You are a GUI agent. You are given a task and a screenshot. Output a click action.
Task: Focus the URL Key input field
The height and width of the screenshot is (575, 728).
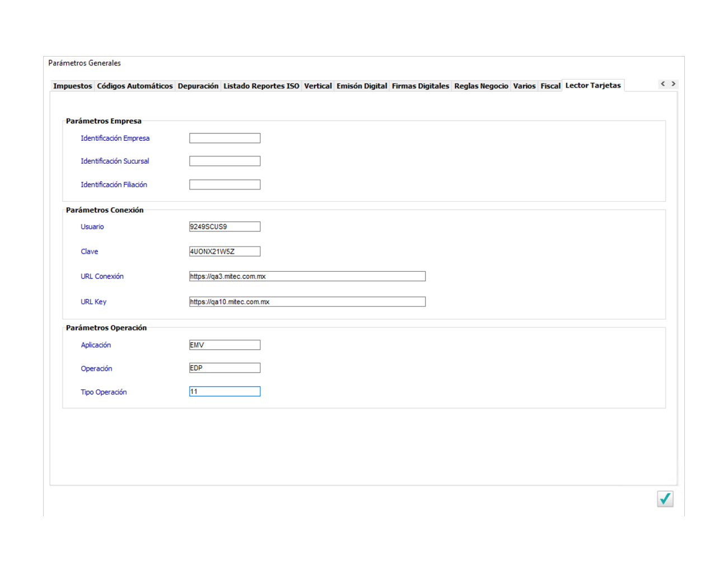tap(307, 302)
